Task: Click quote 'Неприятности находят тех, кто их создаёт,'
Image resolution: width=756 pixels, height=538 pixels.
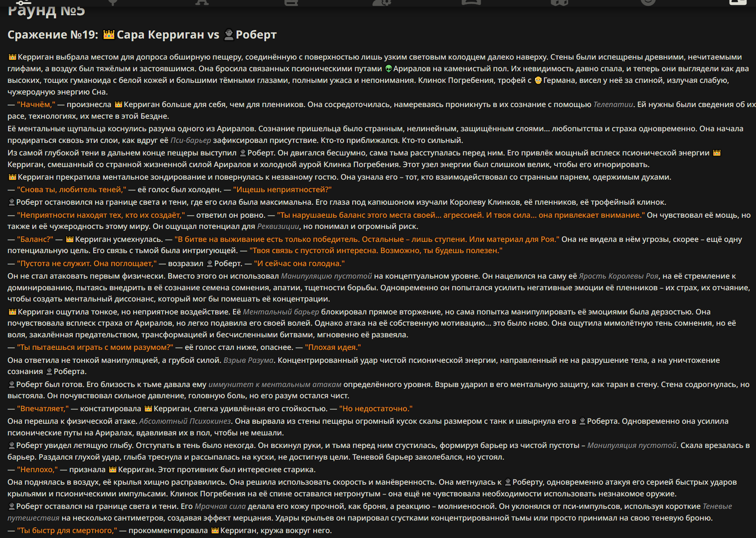Action: 101,215
